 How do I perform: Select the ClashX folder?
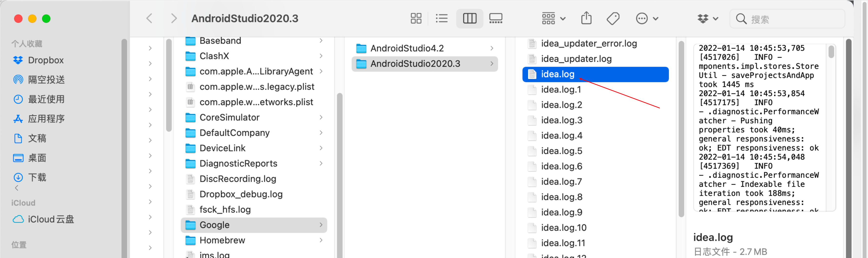[254, 56]
